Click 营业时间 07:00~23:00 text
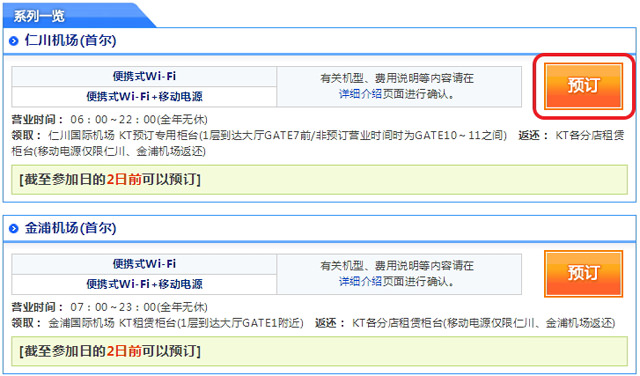Image resolution: width=640 pixels, height=376 pixels. click(x=109, y=307)
